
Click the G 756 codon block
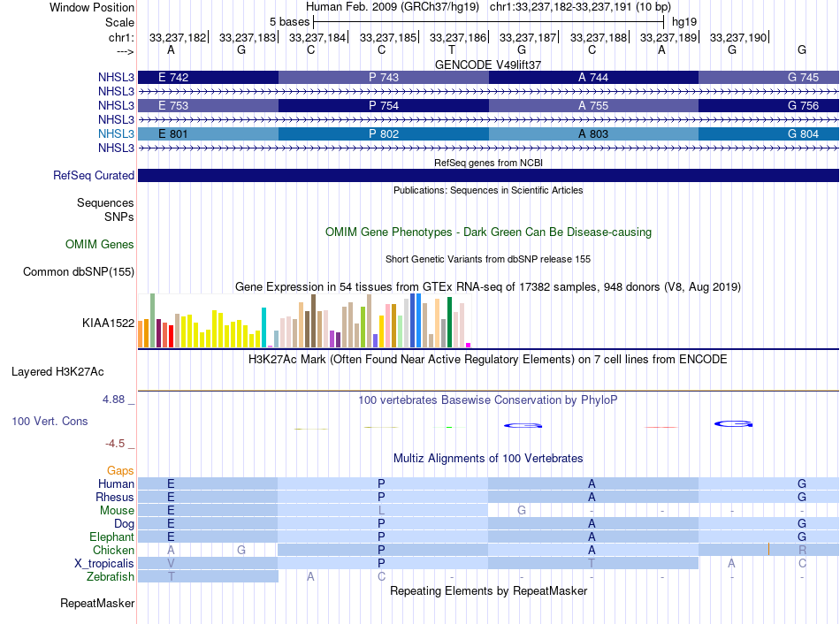(768, 105)
